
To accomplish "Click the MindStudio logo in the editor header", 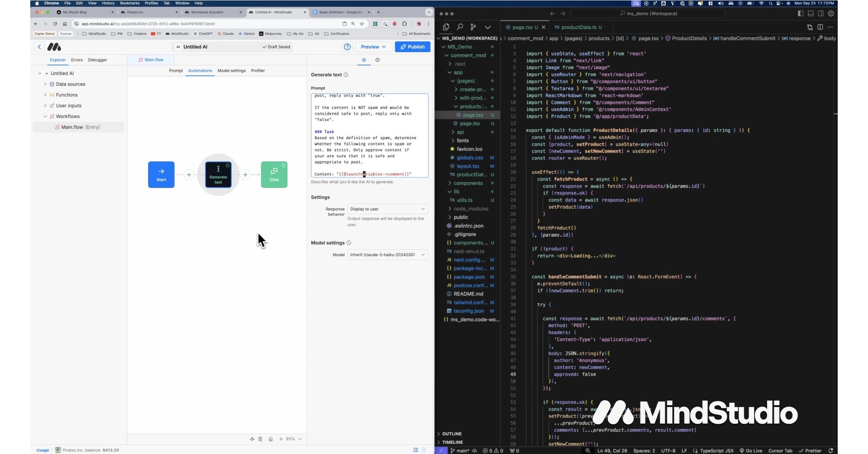I will click(54, 47).
